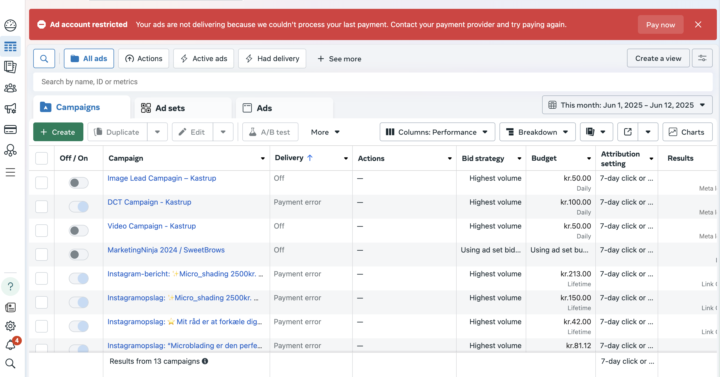Open the Audiences people icon in sidebar
This screenshot has height=377, width=720.
(10, 88)
